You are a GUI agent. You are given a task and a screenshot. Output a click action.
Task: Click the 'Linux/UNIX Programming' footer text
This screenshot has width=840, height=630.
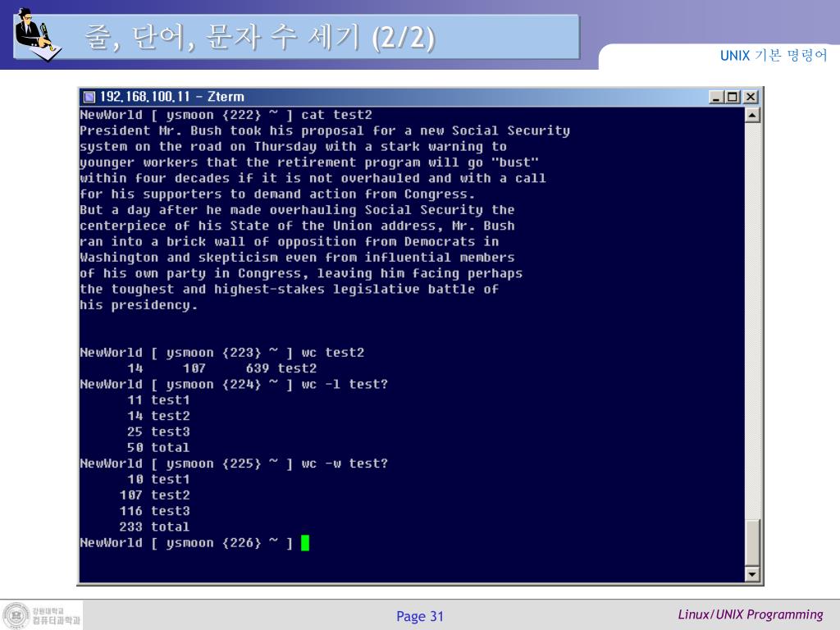(751, 614)
